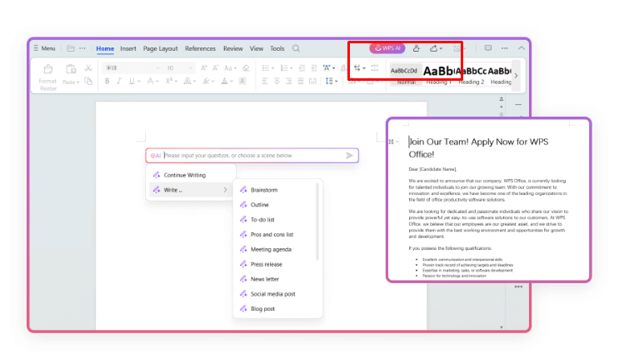Toggle italic formatting in the ribbon
Screen dimensions: 629x364
119,81
